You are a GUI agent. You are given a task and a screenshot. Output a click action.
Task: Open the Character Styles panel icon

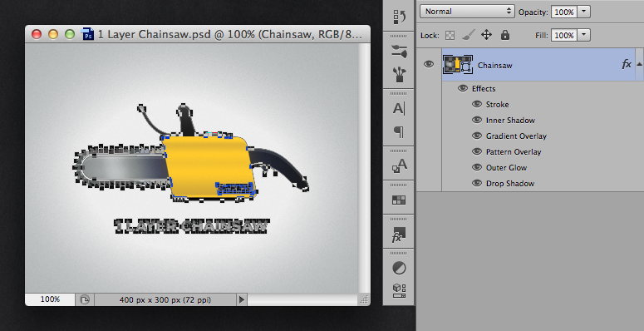tap(399, 165)
